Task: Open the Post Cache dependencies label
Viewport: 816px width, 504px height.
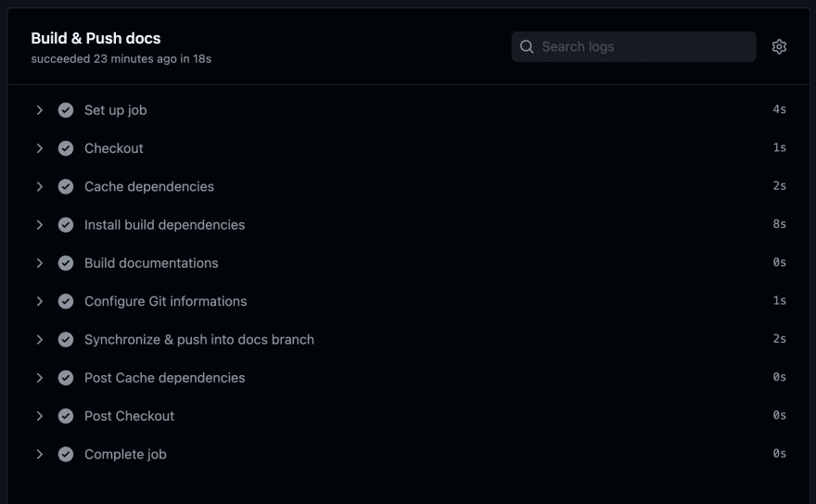Action: pos(164,378)
